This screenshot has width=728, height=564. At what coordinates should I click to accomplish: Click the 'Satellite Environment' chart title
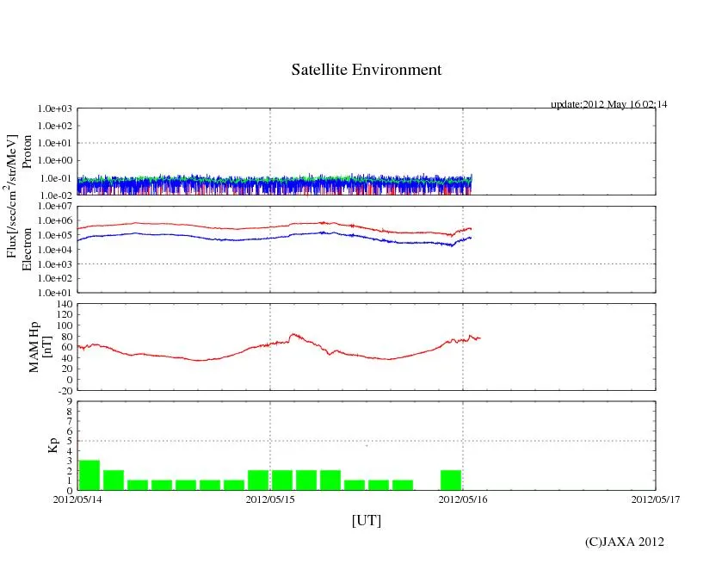(367, 70)
